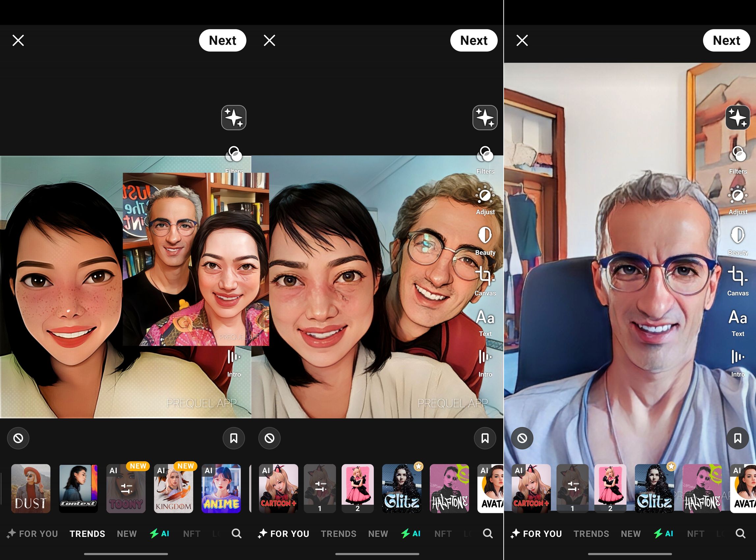This screenshot has width=756, height=560.
Task: Tap search magnifier in the left screen
Action: [x=236, y=534]
